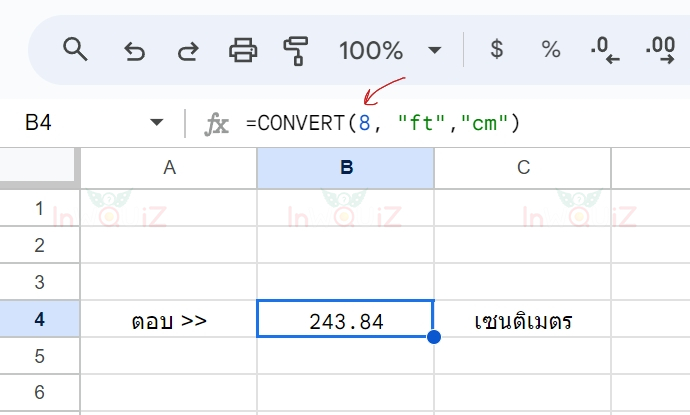Activate the paint format tool
The width and height of the screenshot is (690, 415).
point(296,51)
